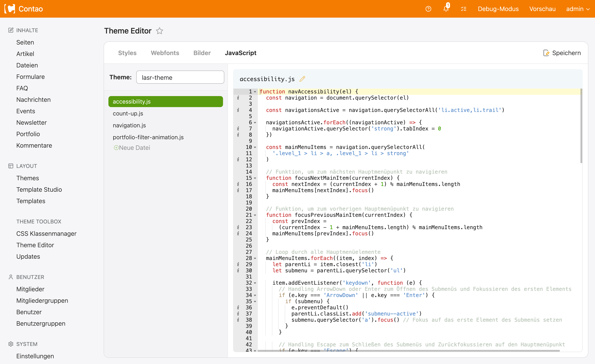Switch to the Bilder tab
The image size is (595, 364).
[202, 53]
